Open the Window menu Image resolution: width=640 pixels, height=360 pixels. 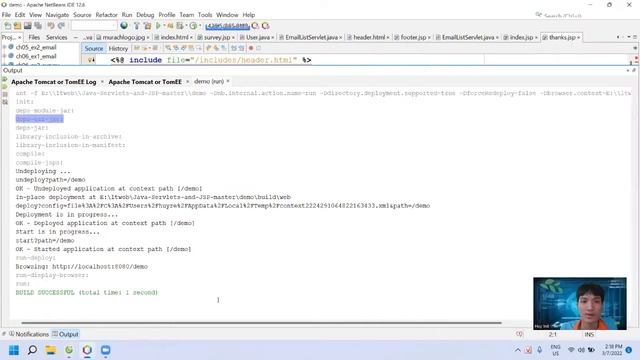click(227, 15)
